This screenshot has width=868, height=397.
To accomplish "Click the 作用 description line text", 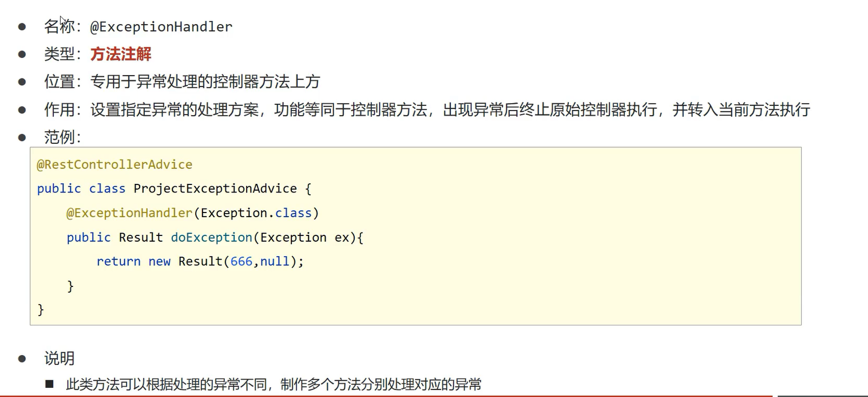I will pos(450,109).
